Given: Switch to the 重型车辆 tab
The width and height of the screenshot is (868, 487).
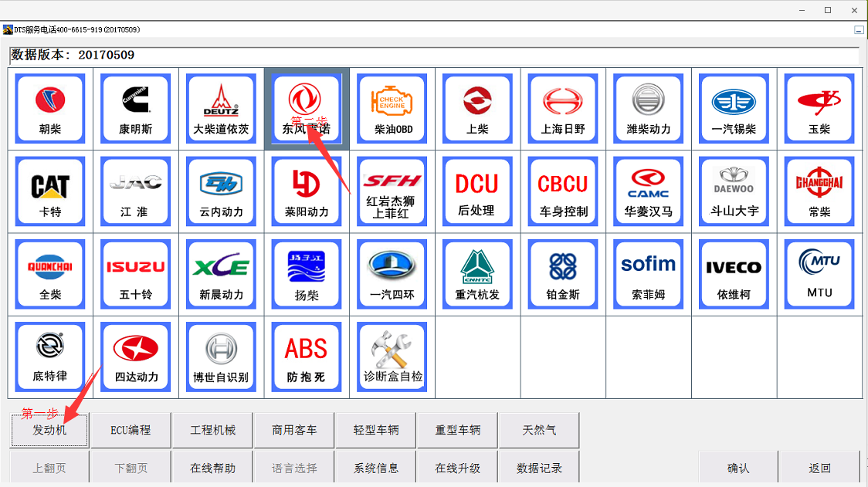Looking at the screenshot, I should (x=457, y=430).
